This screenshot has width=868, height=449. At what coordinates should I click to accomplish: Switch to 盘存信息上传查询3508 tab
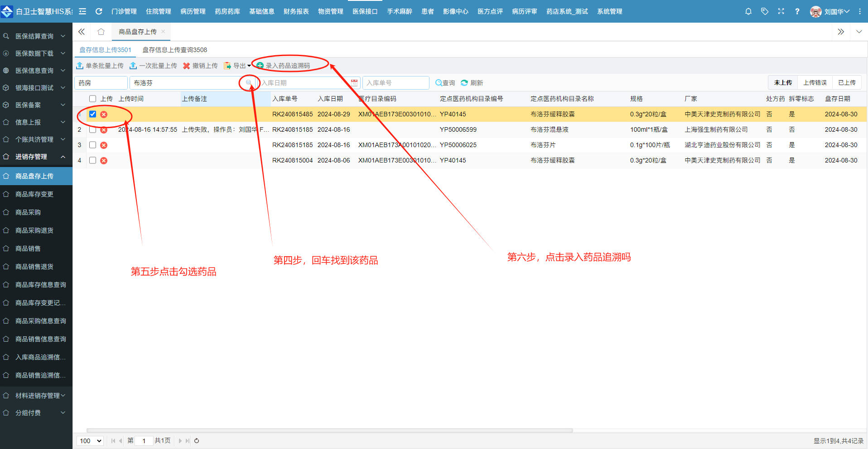[x=174, y=50]
